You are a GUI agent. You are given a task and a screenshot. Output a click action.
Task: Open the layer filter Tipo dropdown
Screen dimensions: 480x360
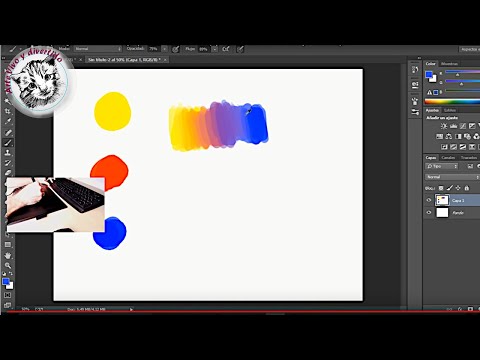click(442, 166)
